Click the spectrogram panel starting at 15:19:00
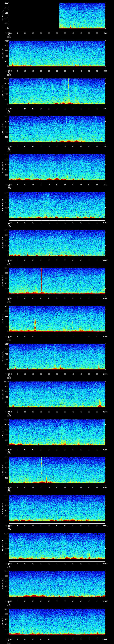Screen dimensions: 114x644 pos(57,584)
